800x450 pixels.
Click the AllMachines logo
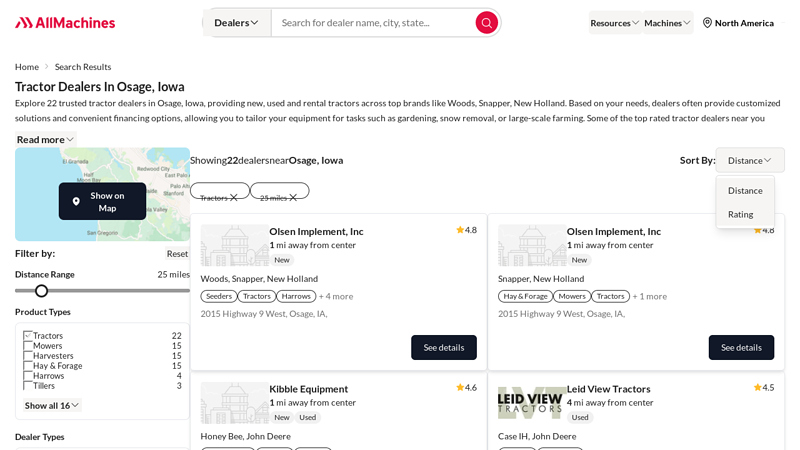point(65,22)
